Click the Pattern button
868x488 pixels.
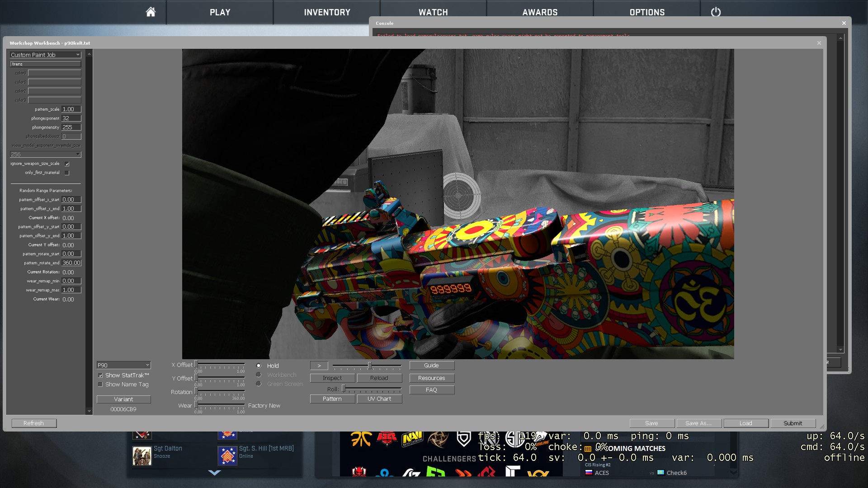[x=332, y=399]
